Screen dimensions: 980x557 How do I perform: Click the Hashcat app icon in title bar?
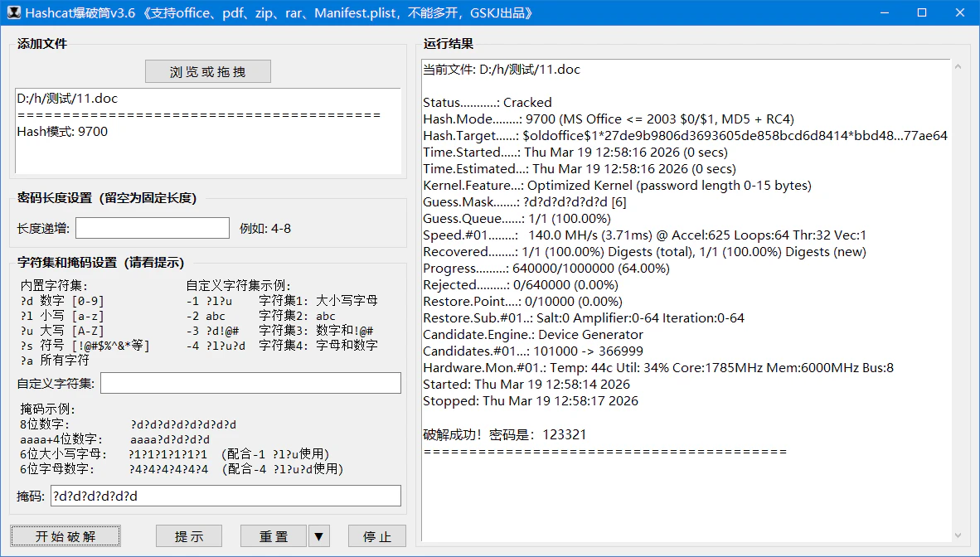coord(12,13)
